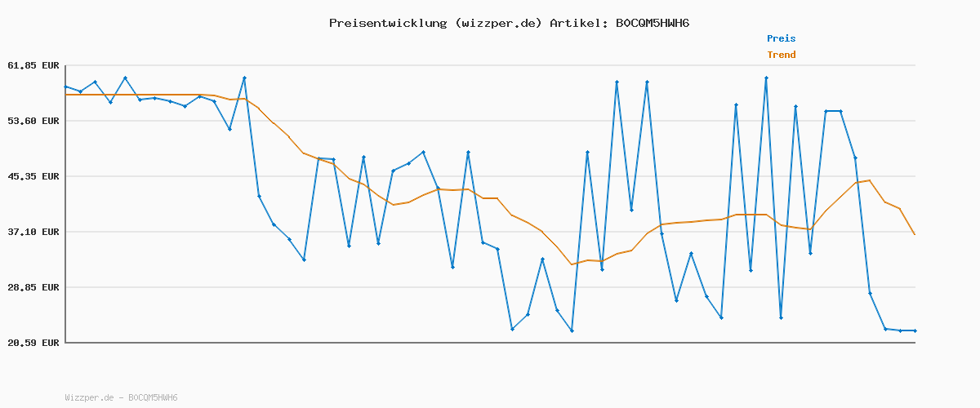980x408 pixels.
Task: Click the 28.85 EUR axis label
Action: coord(33,287)
